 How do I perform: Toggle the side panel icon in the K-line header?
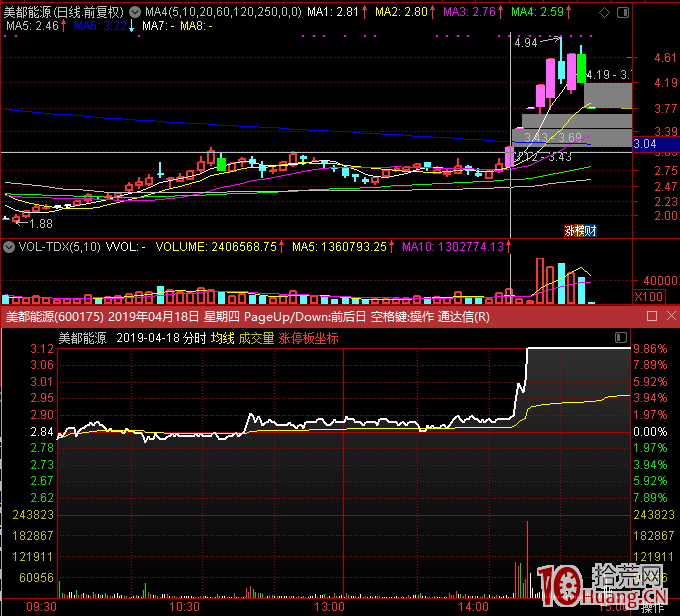click(623, 13)
